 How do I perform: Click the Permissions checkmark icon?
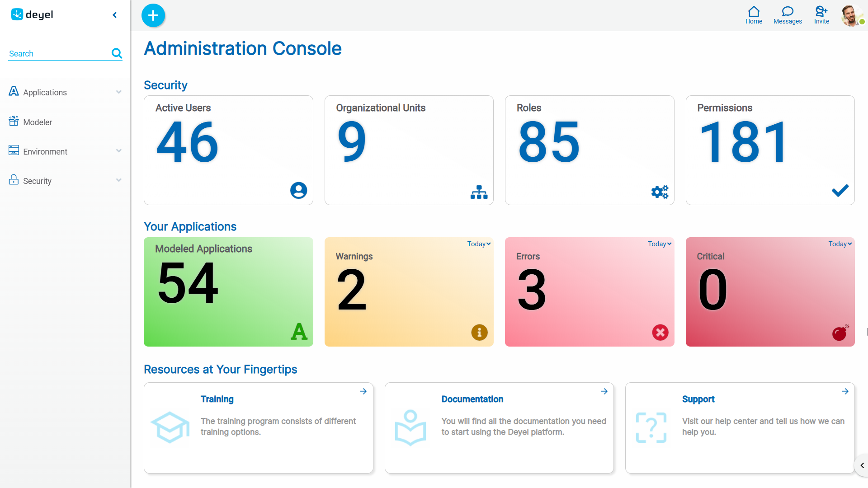pos(840,191)
